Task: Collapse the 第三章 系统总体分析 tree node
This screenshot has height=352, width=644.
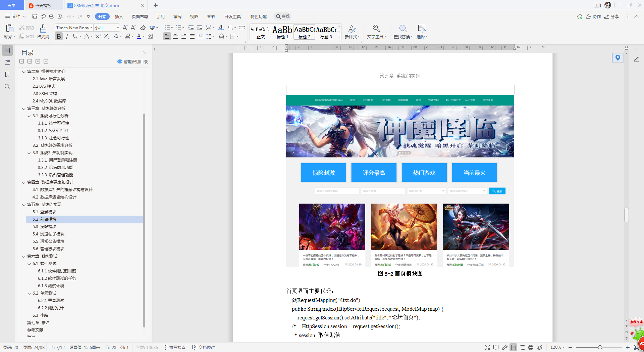Action: point(24,108)
